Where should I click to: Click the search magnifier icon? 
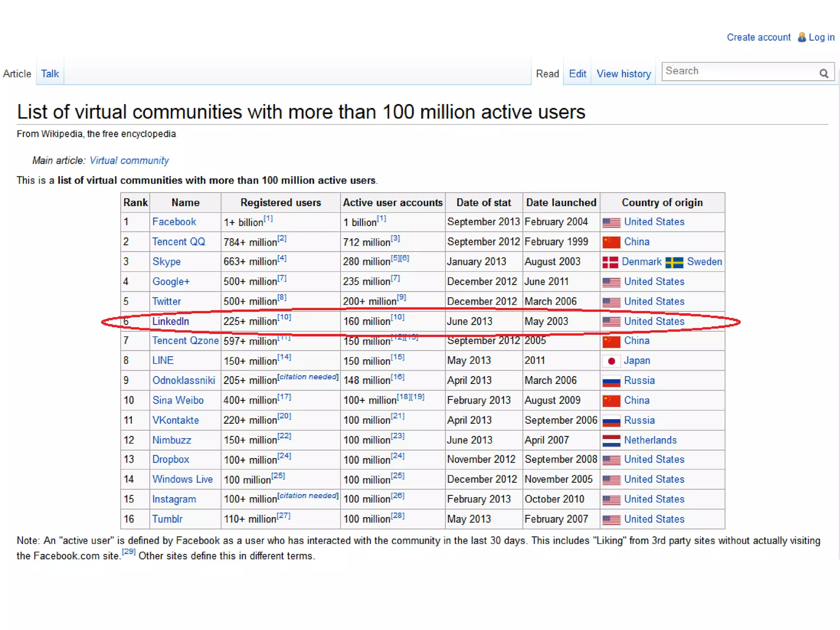click(824, 73)
